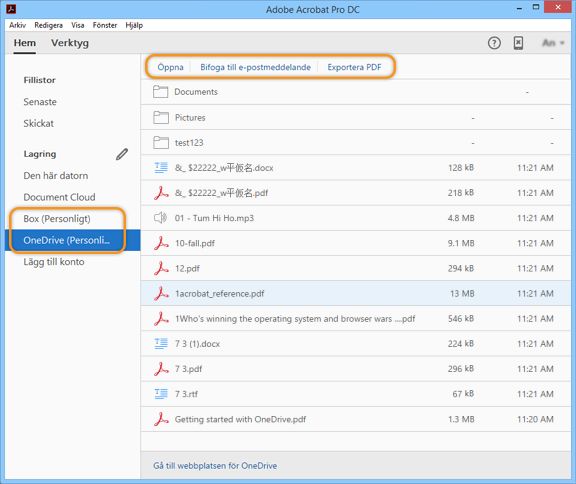This screenshot has width=576, height=484.
Task: Click the 546 kB size value
Action: pyautogui.click(x=461, y=319)
